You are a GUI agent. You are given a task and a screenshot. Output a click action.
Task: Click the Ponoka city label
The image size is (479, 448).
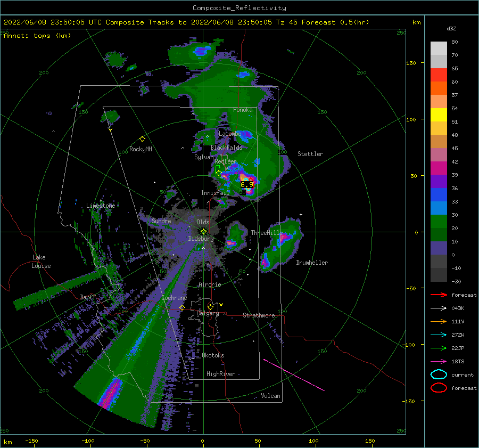tap(243, 110)
